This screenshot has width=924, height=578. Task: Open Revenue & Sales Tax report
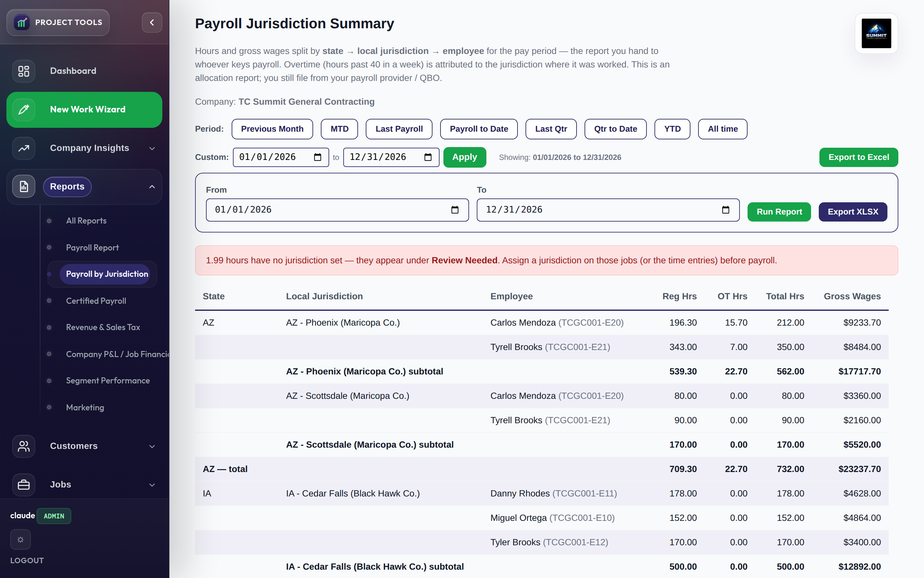103,327
